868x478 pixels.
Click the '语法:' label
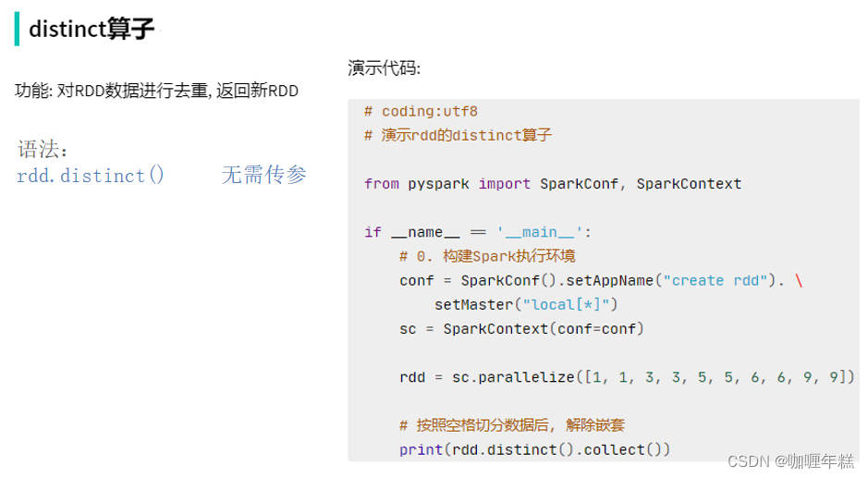pyautogui.click(x=43, y=150)
